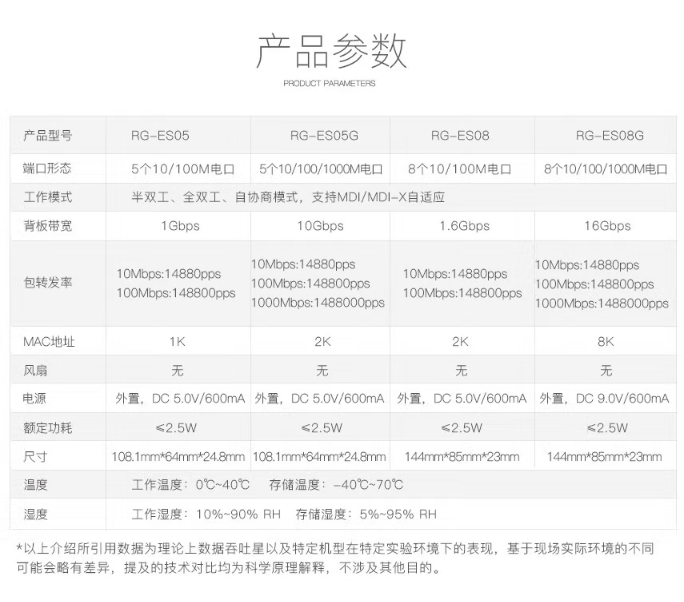Screen dimensions: 684x602
Task: Click 1000Mbps:1488000pps under RG-ES08G
Action: tap(602, 304)
